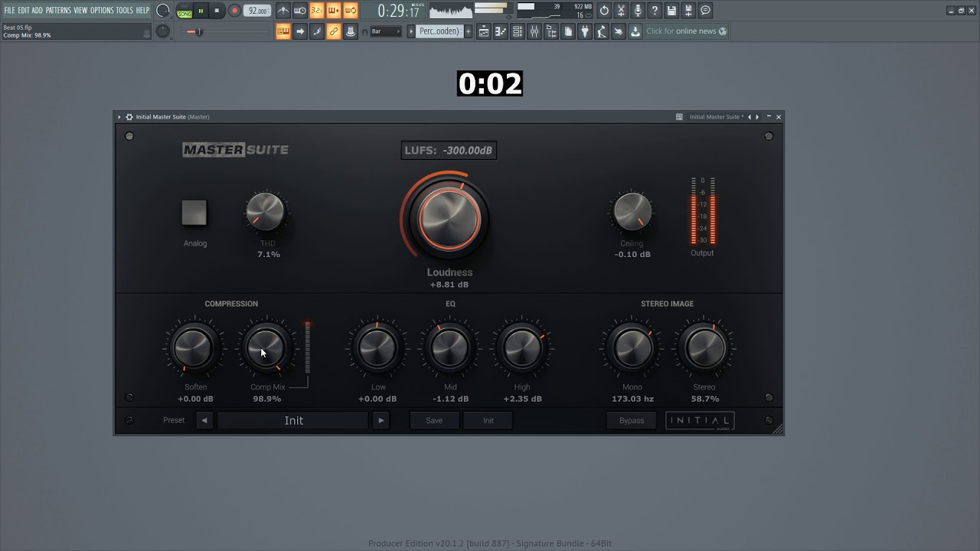Open the EDIT menu
Image resolution: width=980 pixels, height=551 pixels.
24,10
